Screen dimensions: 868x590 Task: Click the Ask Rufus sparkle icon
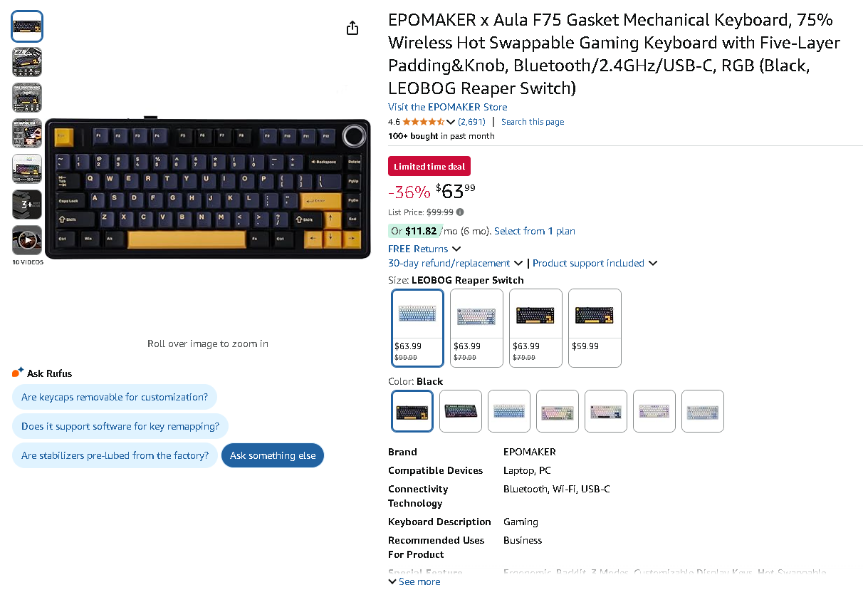tap(16, 371)
